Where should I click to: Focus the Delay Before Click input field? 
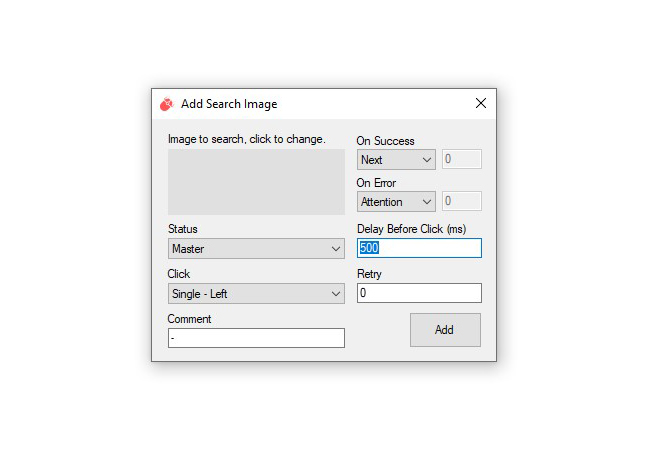[x=420, y=248]
